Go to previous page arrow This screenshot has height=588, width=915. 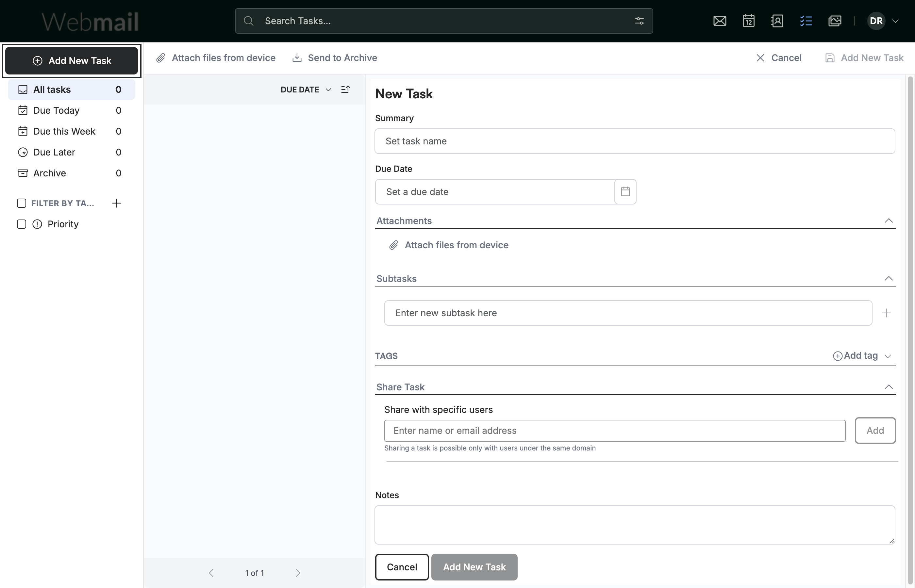point(211,573)
